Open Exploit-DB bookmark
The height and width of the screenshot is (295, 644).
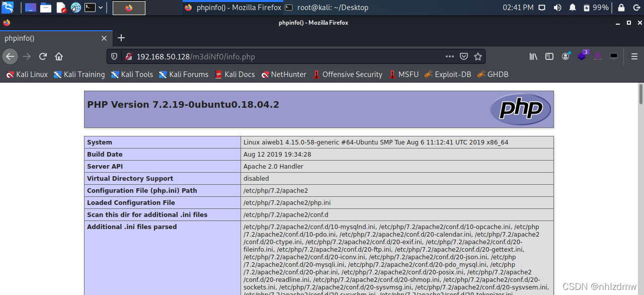(448, 75)
